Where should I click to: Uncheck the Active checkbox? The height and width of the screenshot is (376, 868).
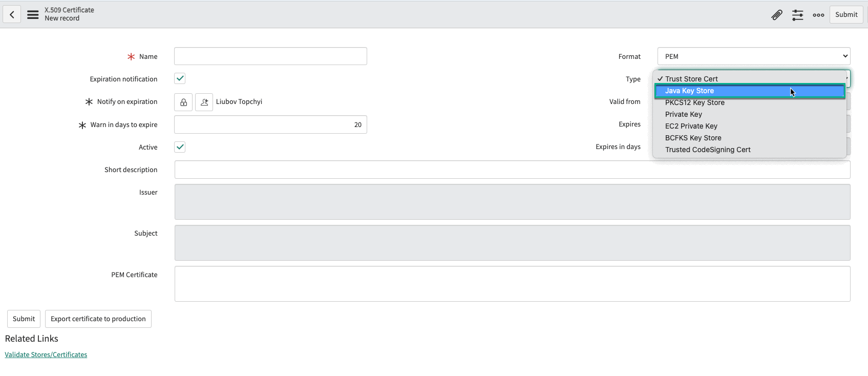pyautogui.click(x=180, y=147)
